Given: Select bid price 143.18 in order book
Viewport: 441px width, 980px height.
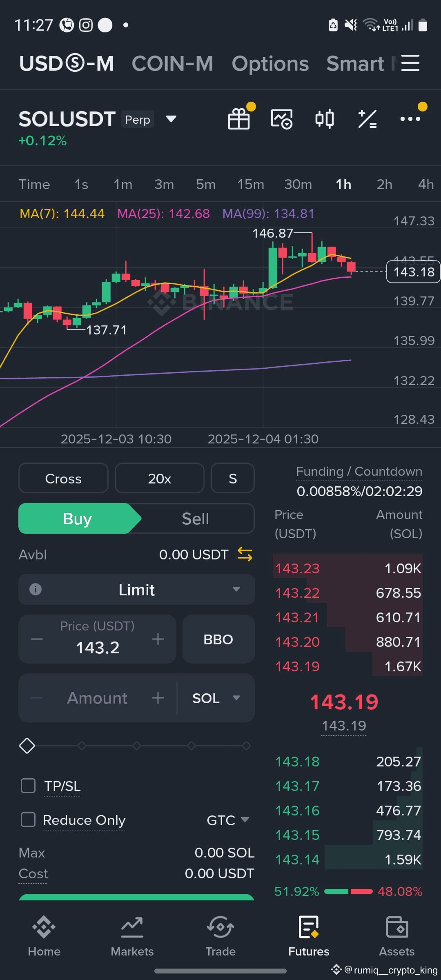Looking at the screenshot, I should point(297,762).
